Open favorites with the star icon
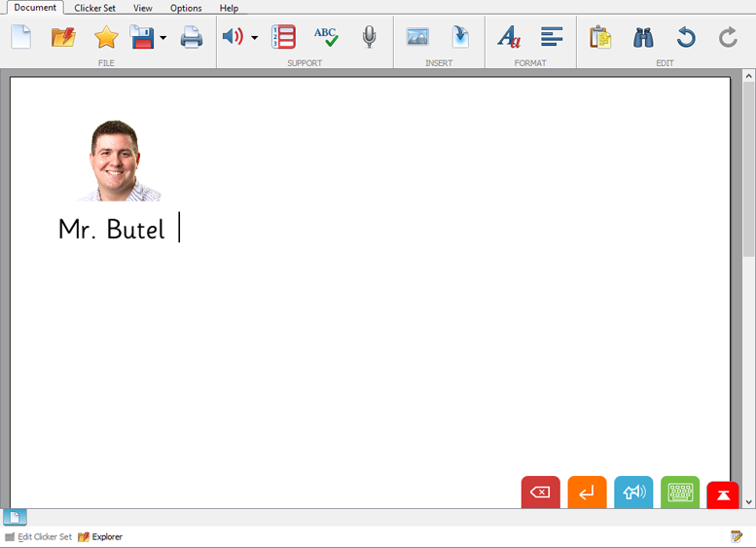 [105, 38]
